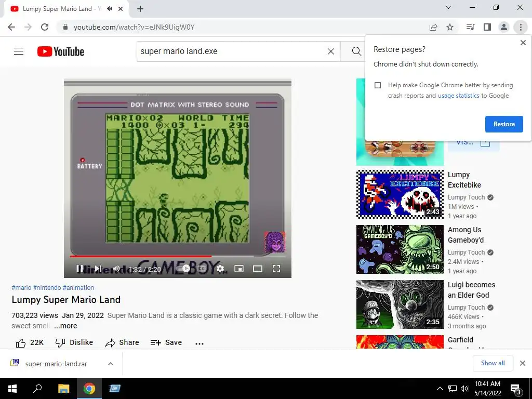This screenshot has height=399, width=532.
Task: Open downloaded super-mario-land.rar file
Action: 56,364
